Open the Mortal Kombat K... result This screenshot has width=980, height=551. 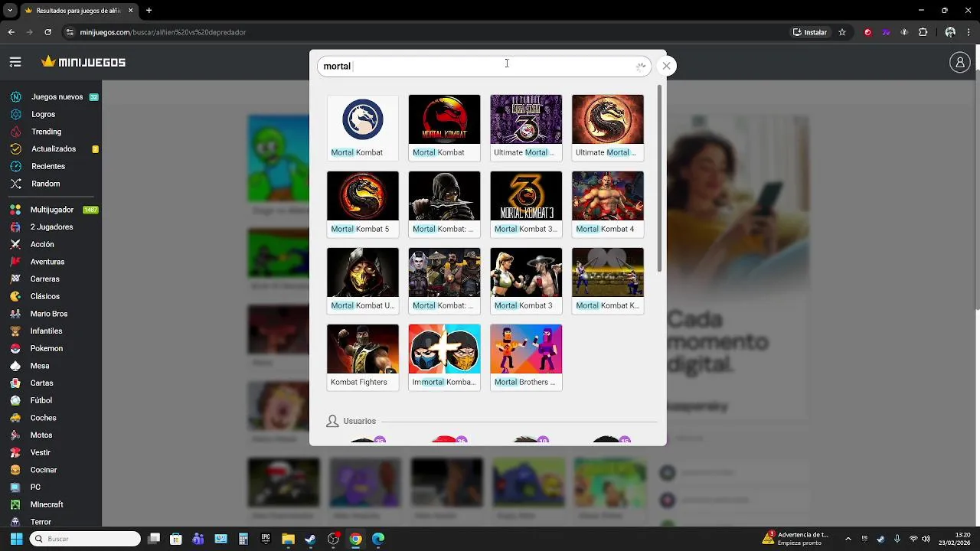608,280
